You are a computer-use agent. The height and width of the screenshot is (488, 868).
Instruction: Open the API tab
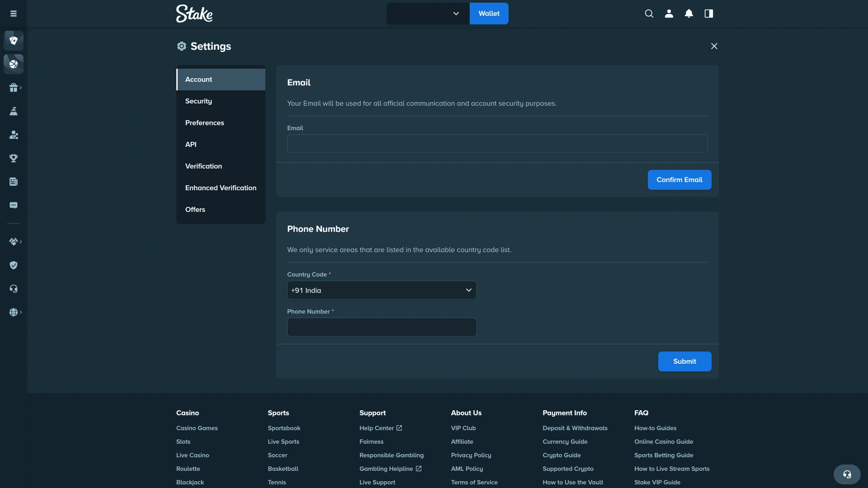pos(221,145)
